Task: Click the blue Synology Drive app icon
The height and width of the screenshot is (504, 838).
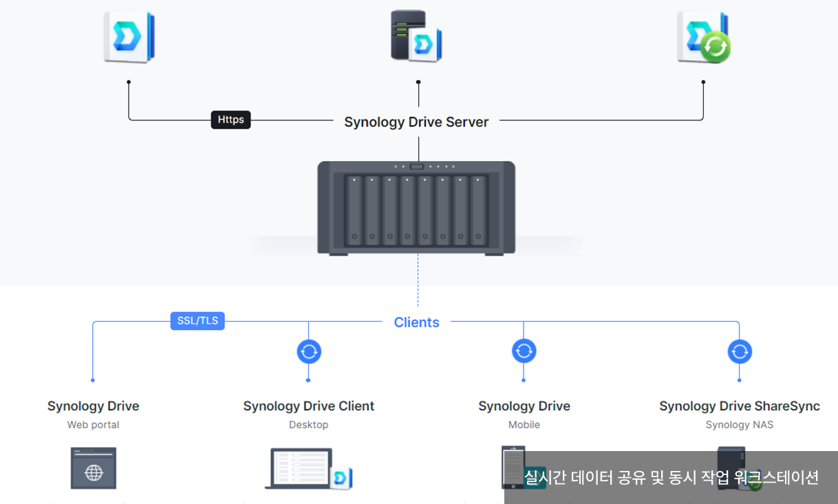Action: point(129,36)
